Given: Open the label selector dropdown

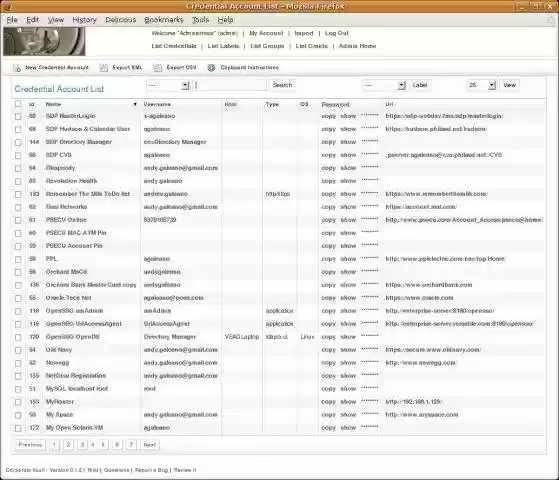Looking at the screenshot, I should click(384, 85).
